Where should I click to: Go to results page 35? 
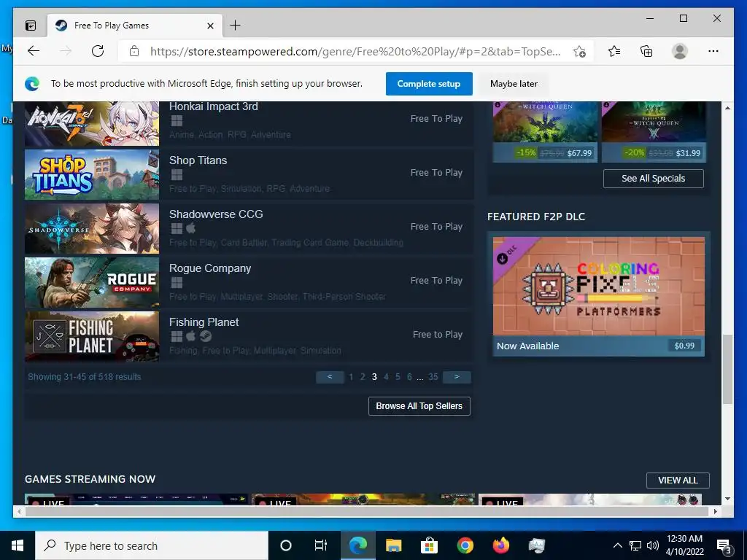(433, 377)
